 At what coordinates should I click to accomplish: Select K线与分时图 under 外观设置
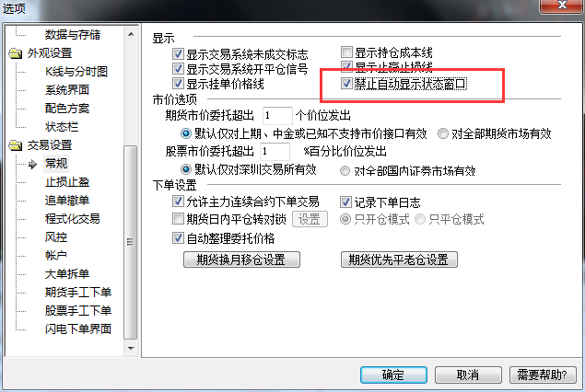click(x=76, y=71)
